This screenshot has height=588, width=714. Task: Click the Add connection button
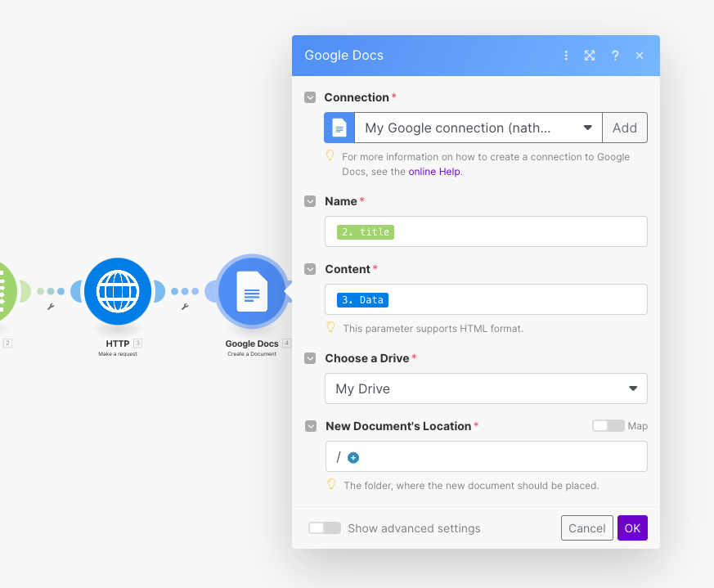(x=625, y=128)
